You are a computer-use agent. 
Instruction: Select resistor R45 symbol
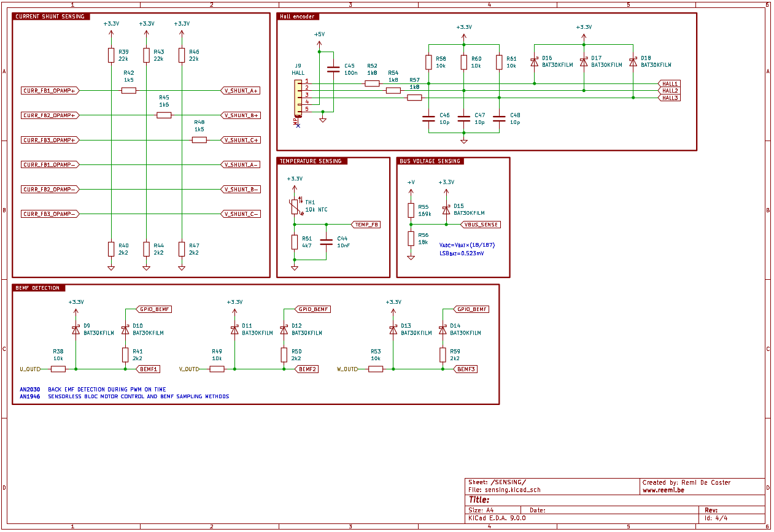pos(164,115)
